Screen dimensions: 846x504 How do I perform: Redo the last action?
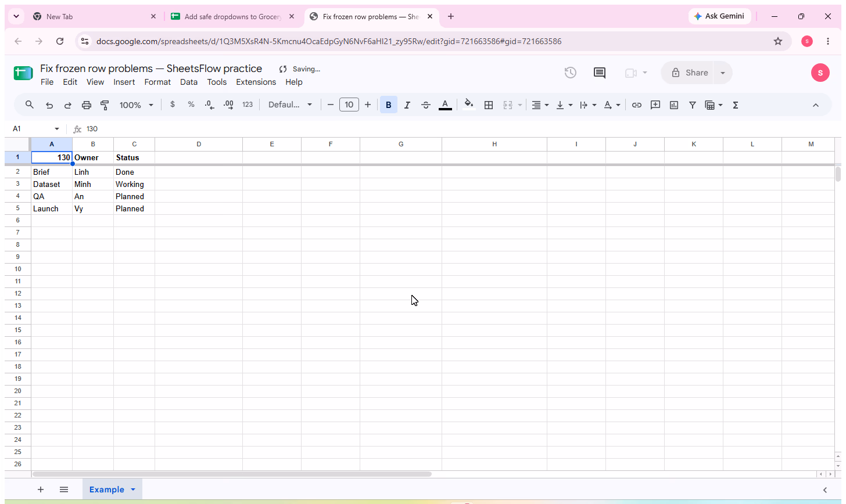pos(68,105)
